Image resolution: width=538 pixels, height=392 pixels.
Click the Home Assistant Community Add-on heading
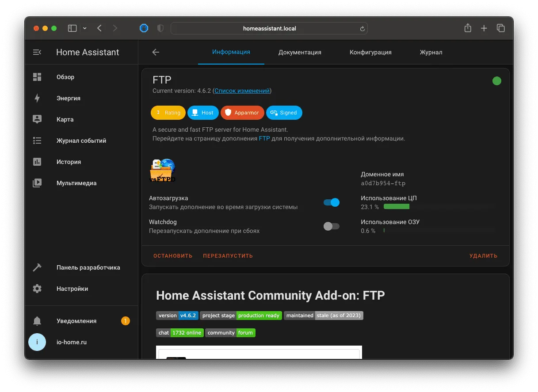click(271, 295)
